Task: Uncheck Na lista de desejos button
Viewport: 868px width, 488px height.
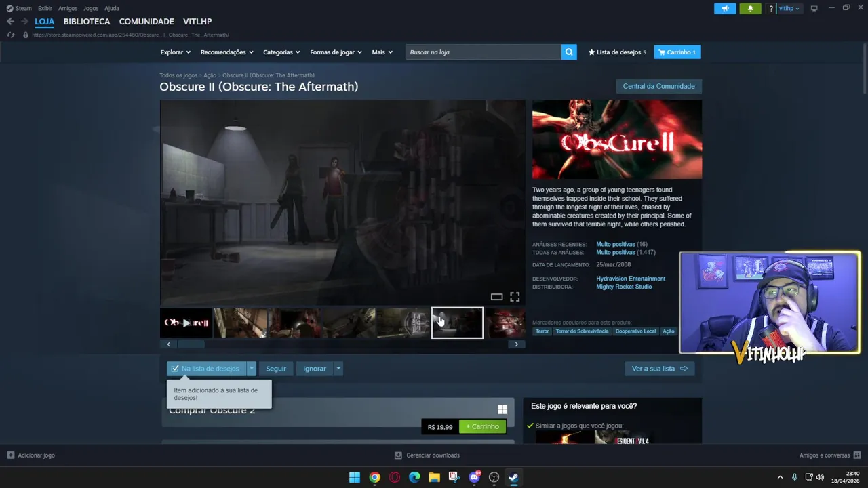Action: [x=206, y=369]
